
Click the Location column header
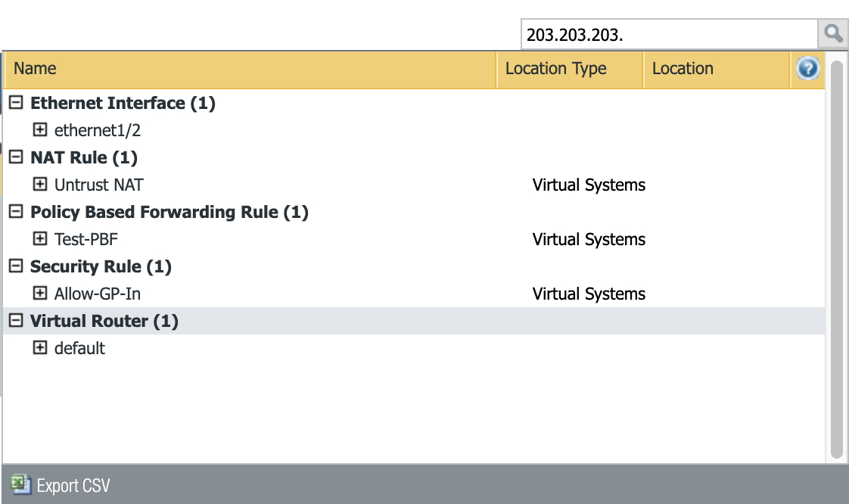tap(683, 69)
